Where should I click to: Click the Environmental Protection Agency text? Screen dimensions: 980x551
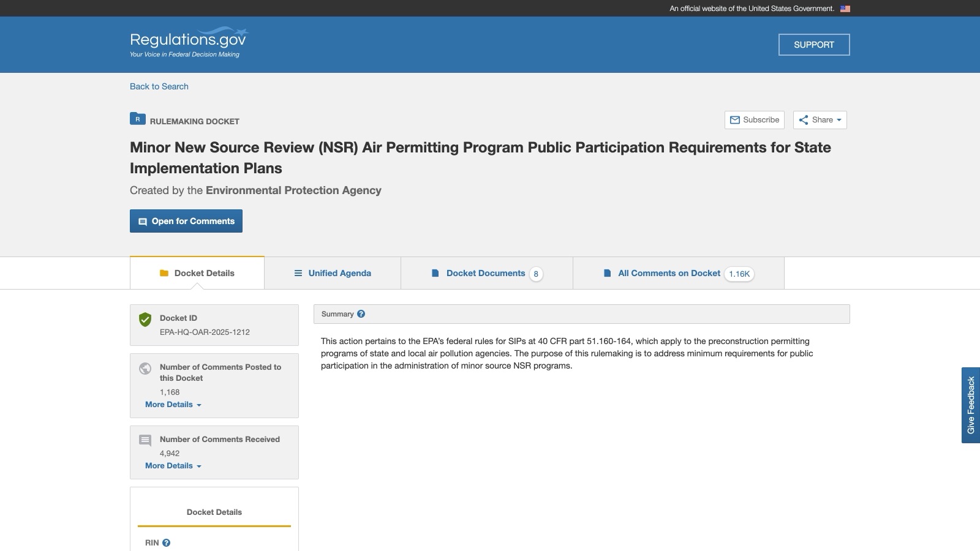(293, 190)
